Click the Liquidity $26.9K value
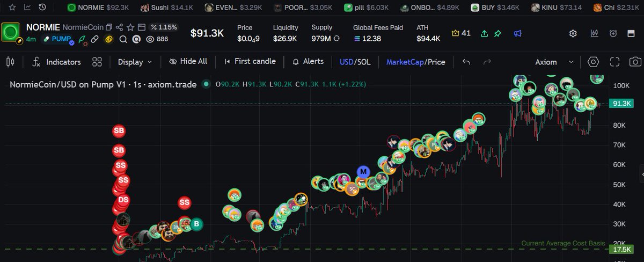Image resolution: width=644 pixels, height=262 pixels. click(285, 39)
